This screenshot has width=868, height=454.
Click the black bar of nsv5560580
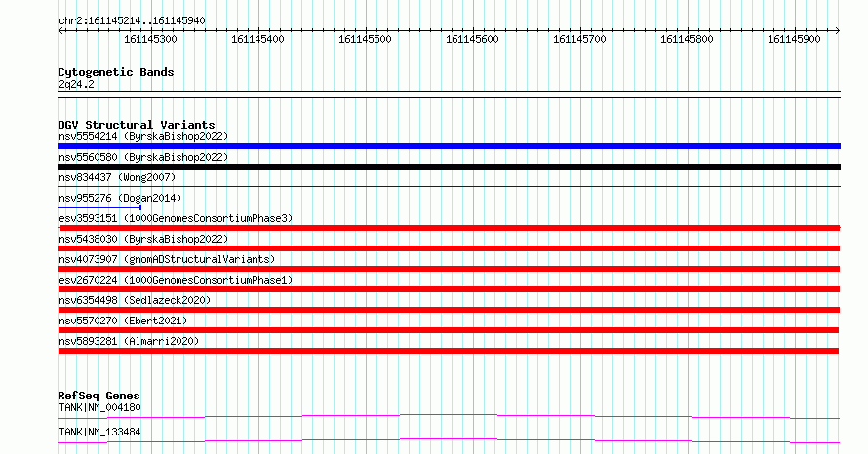(x=449, y=167)
